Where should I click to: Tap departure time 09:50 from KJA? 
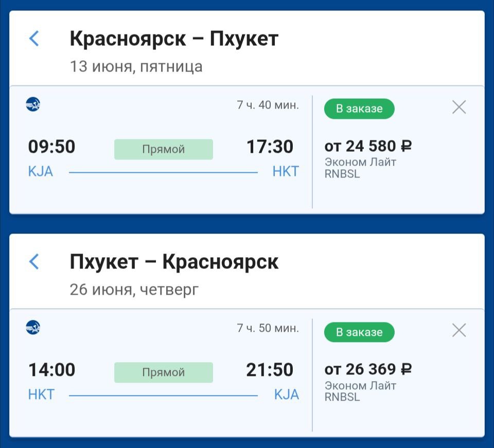coord(51,147)
